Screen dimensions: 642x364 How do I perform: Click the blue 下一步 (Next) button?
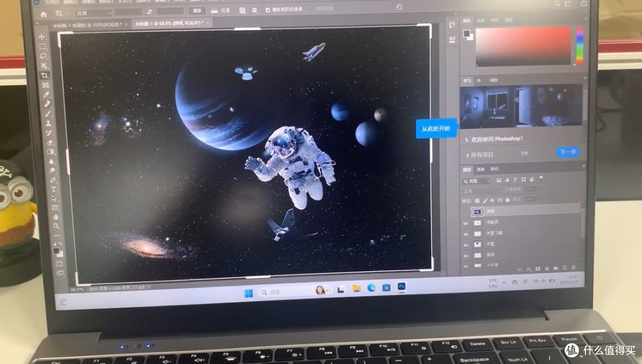point(568,152)
